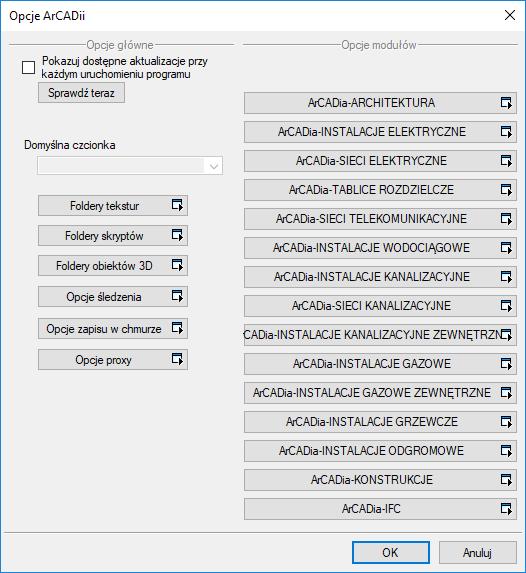The height and width of the screenshot is (573, 526).
Task: Confirm settings with the OK button
Action: pyautogui.click(x=390, y=553)
